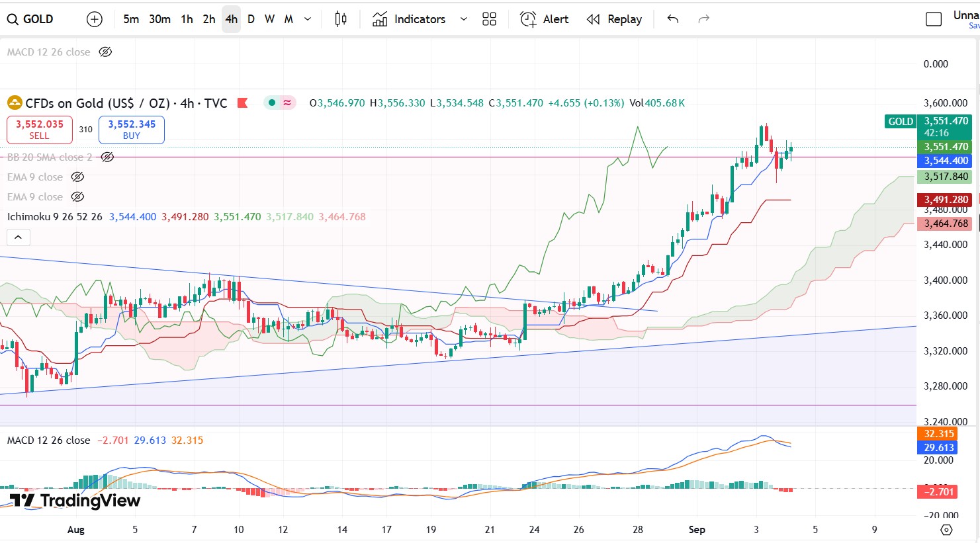Select the 1h interval
The image size is (980, 543).
tap(186, 19)
